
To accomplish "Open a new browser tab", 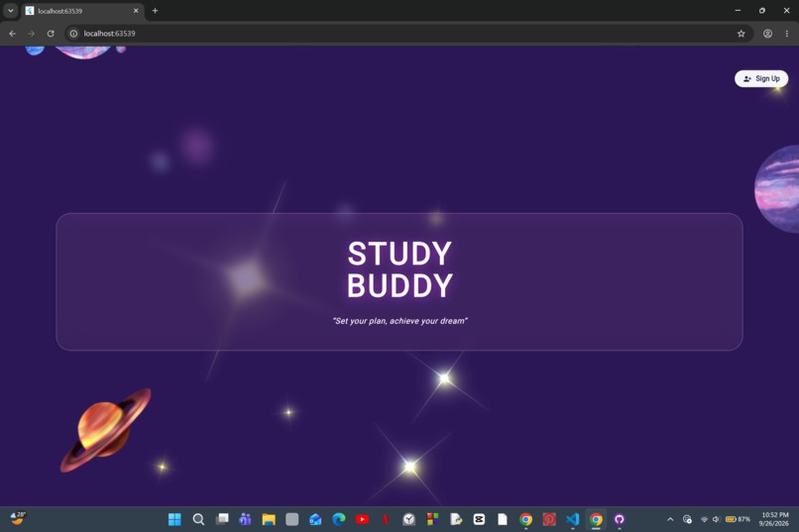I will point(155,11).
